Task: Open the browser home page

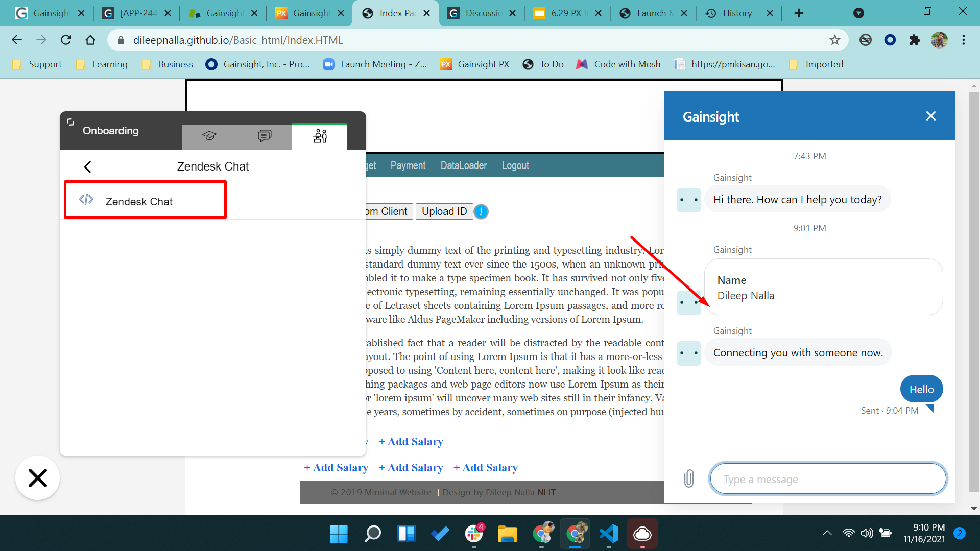Action: tap(90, 40)
